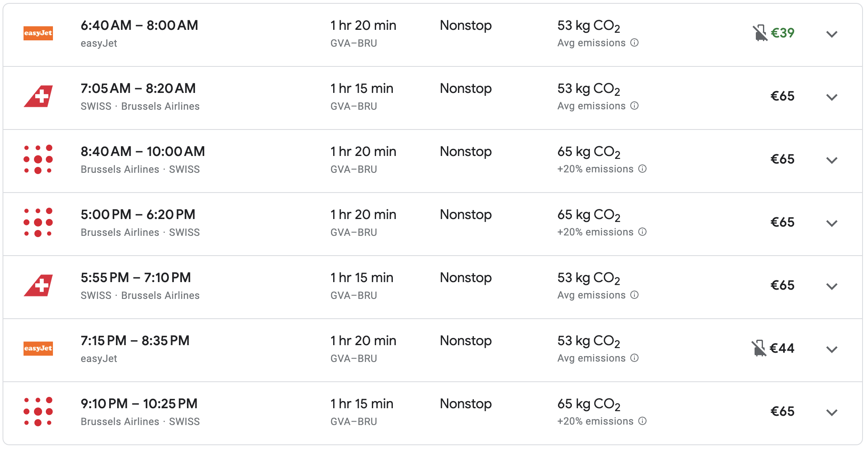868x449 pixels.
Task: Click the no-carry-on bag icon beside €39
Action: coord(760,33)
